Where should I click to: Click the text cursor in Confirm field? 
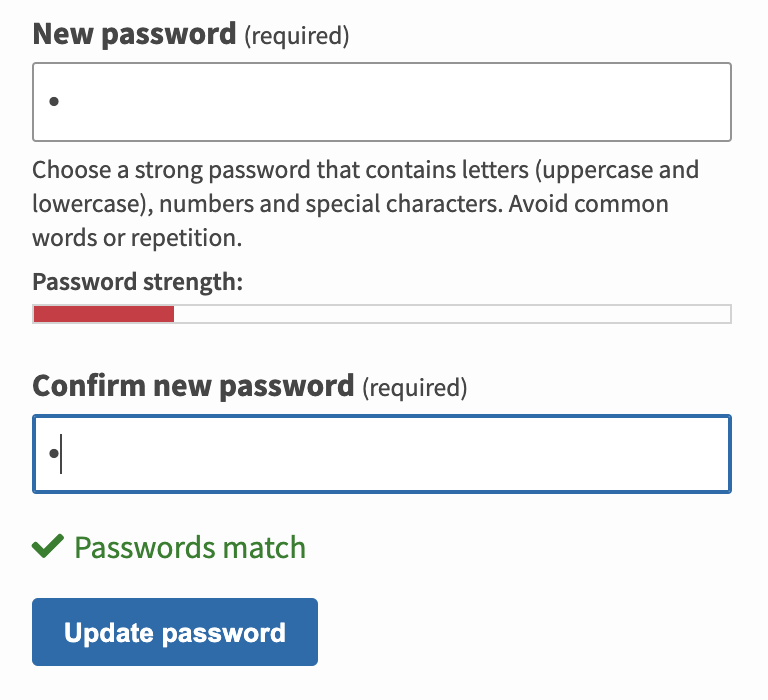click(61, 454)
